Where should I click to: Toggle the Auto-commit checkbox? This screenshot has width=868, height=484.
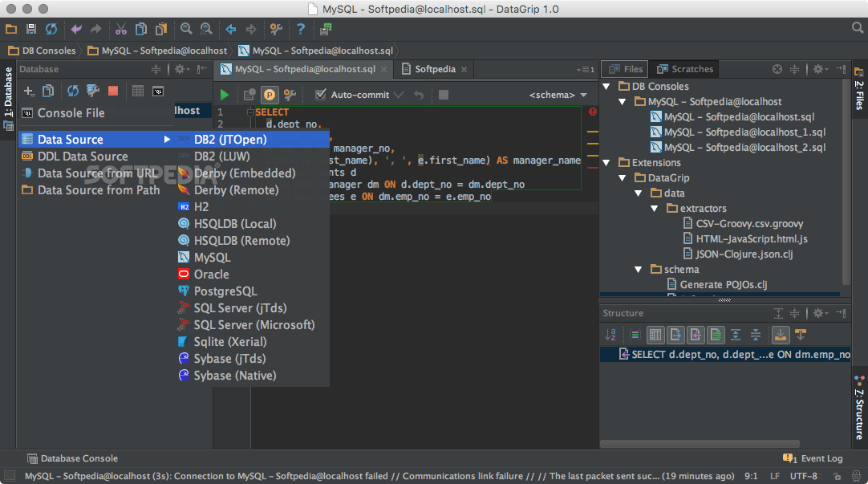point(321,95)
